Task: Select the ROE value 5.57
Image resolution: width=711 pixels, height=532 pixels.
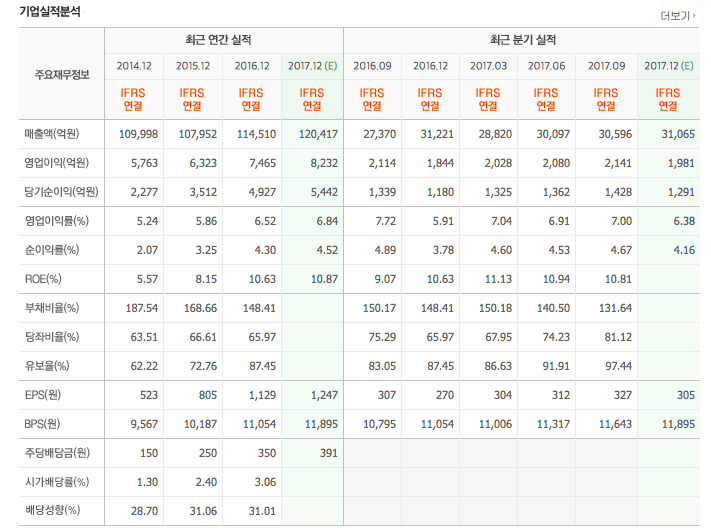Action: [147, 279]
